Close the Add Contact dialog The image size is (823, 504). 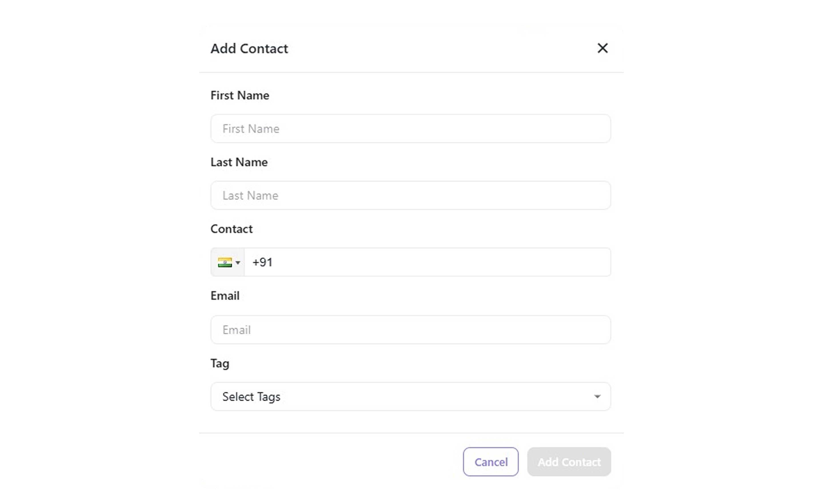(602, 48)
